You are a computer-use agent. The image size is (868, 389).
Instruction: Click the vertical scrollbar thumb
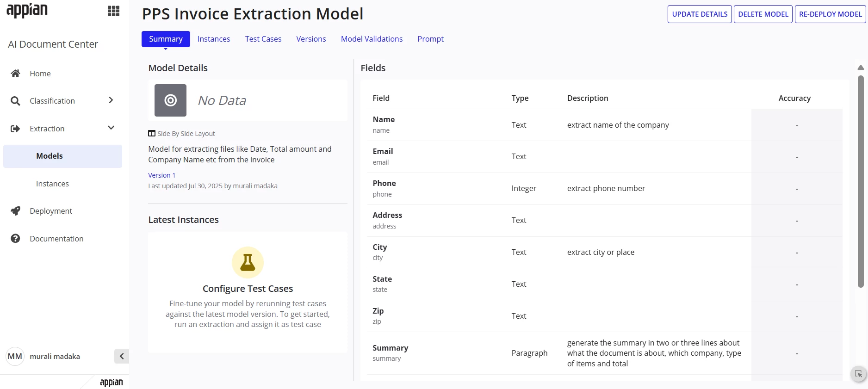861,181
